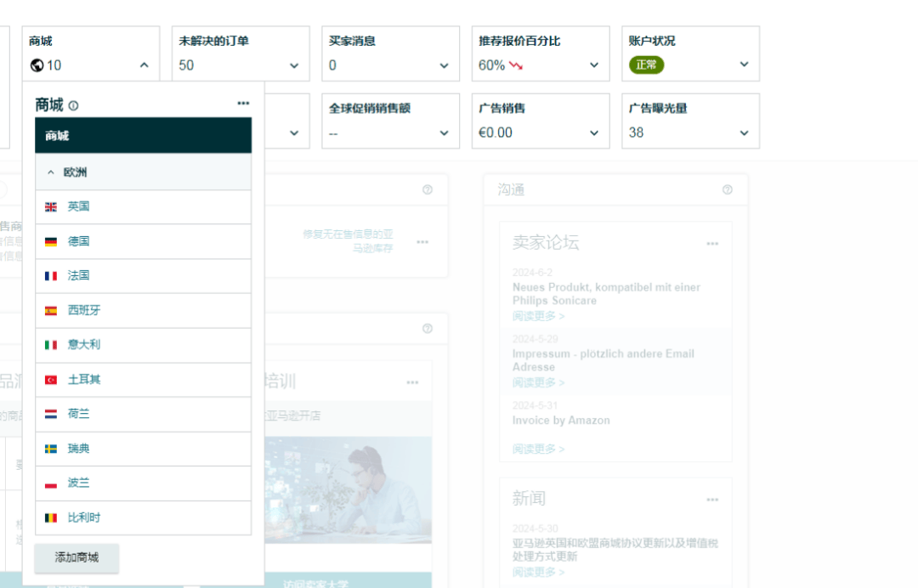Select 法国 marketplace from list
The height and width of the screenshot is (588, 918).
[78, 276]
